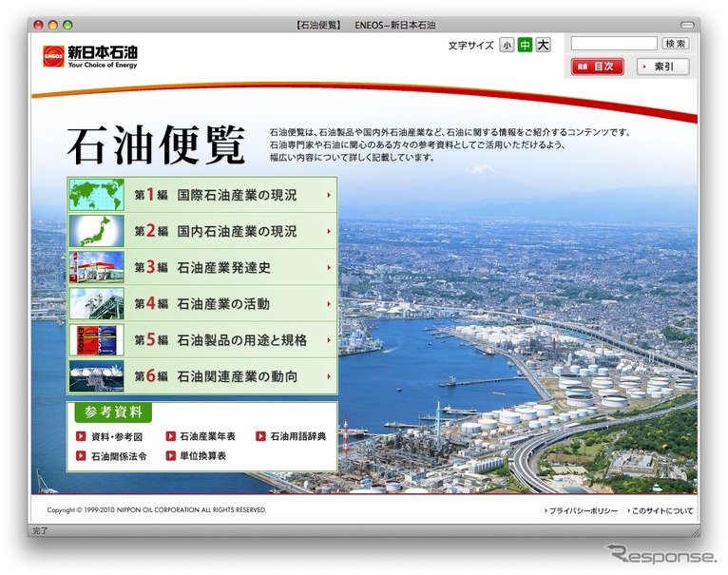This screenshot has width=728, height=575.
Task: Click arrow on 国際石油産業の現況 row
Action: point(329,195)
